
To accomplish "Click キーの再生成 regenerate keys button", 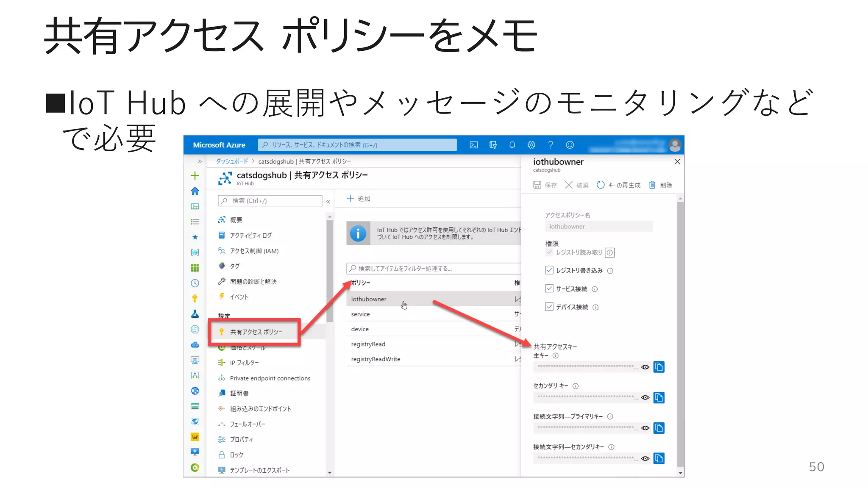I will coord(618,185).
